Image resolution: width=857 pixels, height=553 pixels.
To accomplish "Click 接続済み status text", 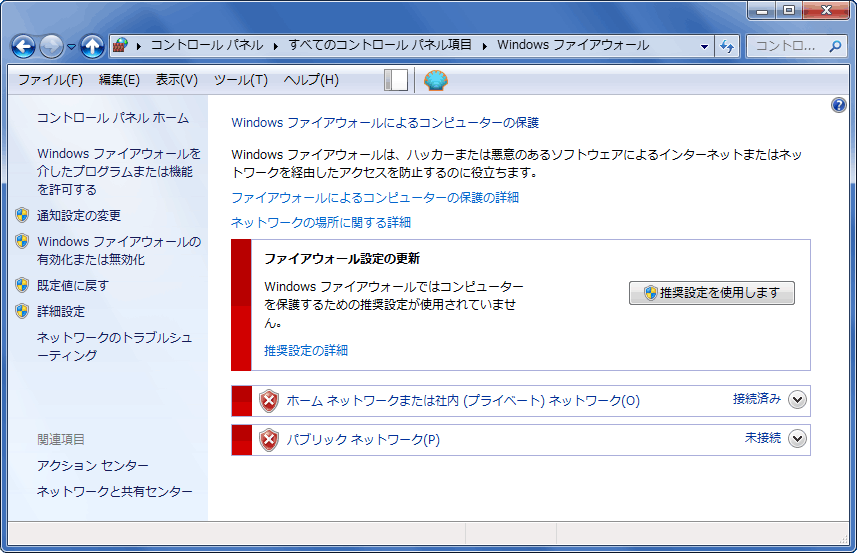I will point(756,399).
